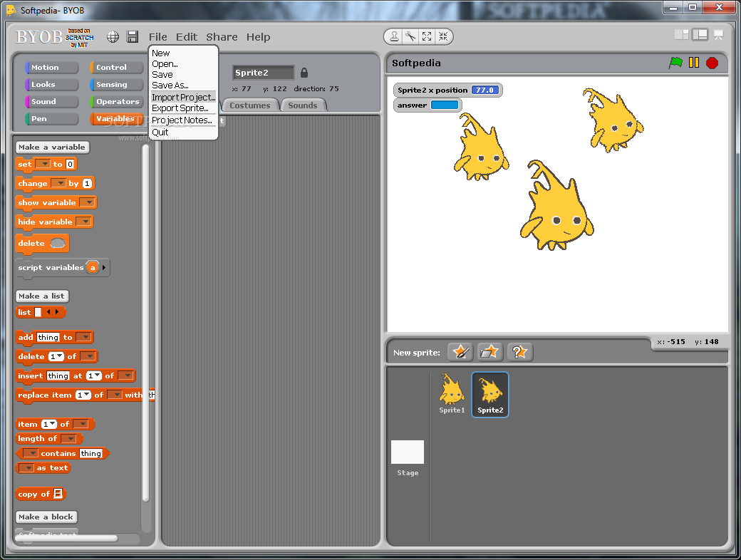Click the yellow pause button
The width and height of the screenshot is (741, 560).
pyautogui.click(x=694, y=63)
